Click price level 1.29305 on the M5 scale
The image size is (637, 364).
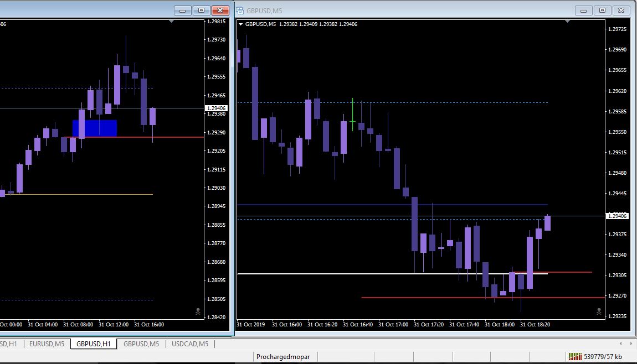(617, 275)
